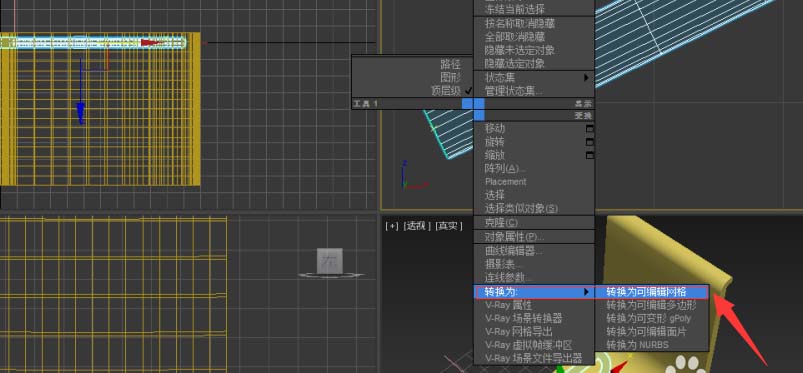Select the 移动 transform command

tap(495, 128)
